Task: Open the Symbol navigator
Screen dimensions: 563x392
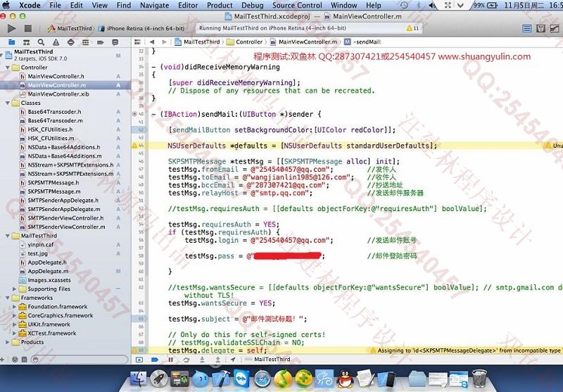Action: click(26, 42)
